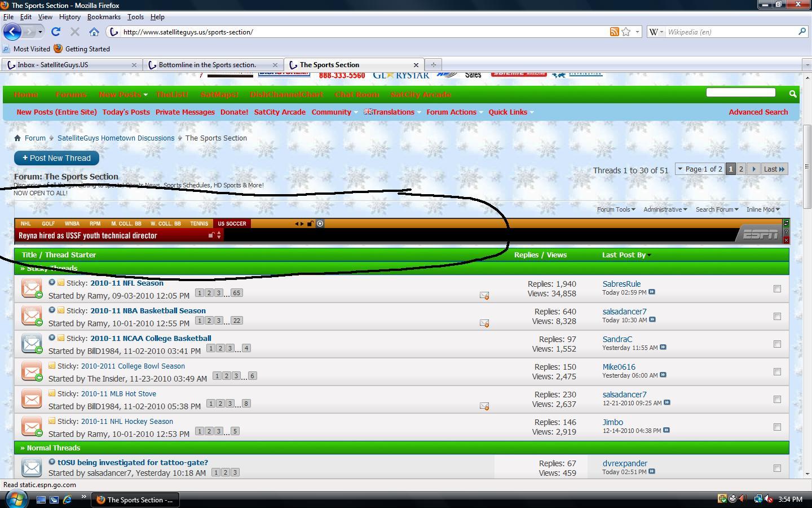Click the forum search magnifier in green bar
Image resolution: width=812 pixels, height=508 pixels.
pyautogui.click(x=793, y=94)
